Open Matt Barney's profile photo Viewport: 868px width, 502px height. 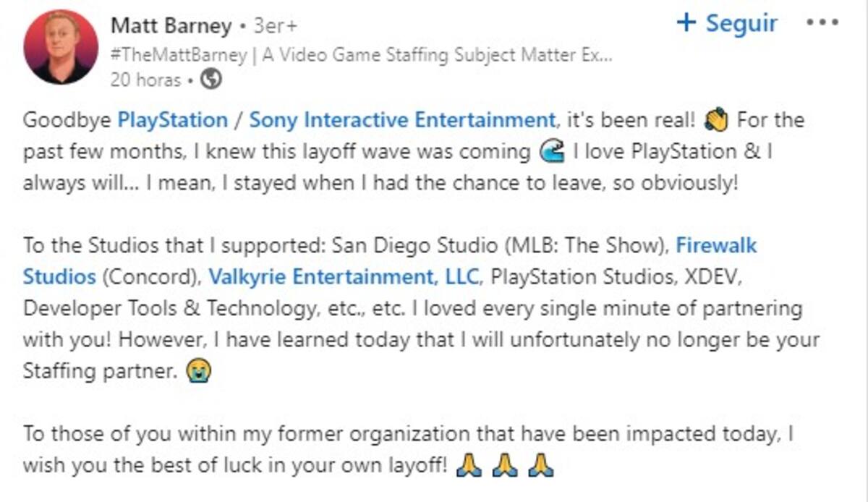coord(61,47)
